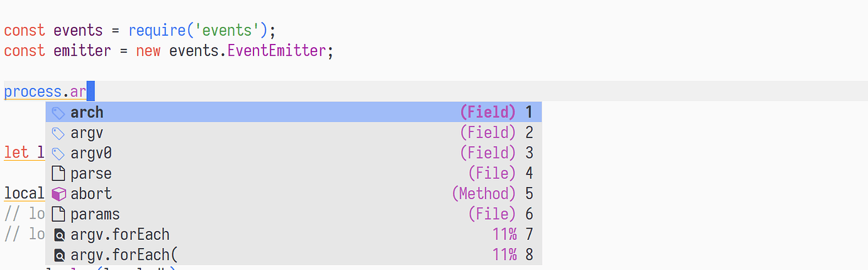Pick the argv.forEach( suggestion at 11%
868x270 pixels.
pos(294,254)
